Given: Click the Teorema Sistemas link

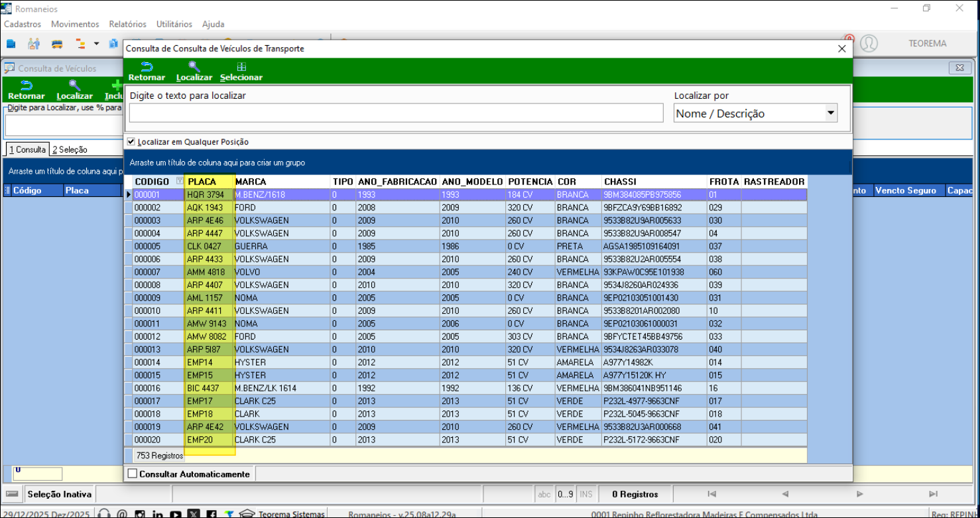Looking at the screenshot, I should 292,514.
